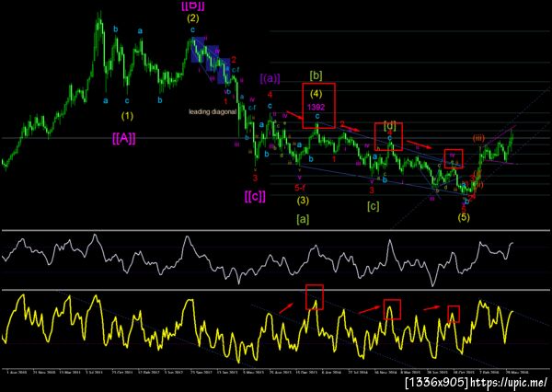This screenshot has height=392, width=552.
Task: Click the yellow (2) label at chart top
Action: tap(193, 18)
